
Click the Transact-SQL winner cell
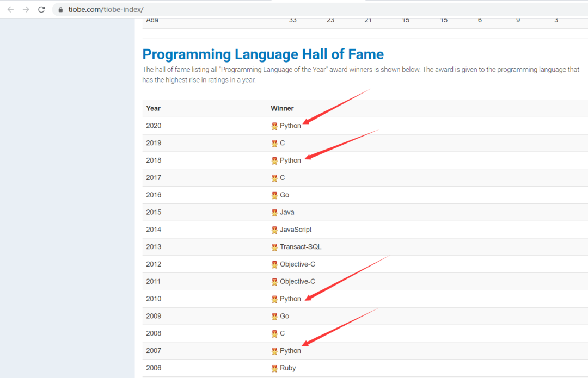click(301, 246)
